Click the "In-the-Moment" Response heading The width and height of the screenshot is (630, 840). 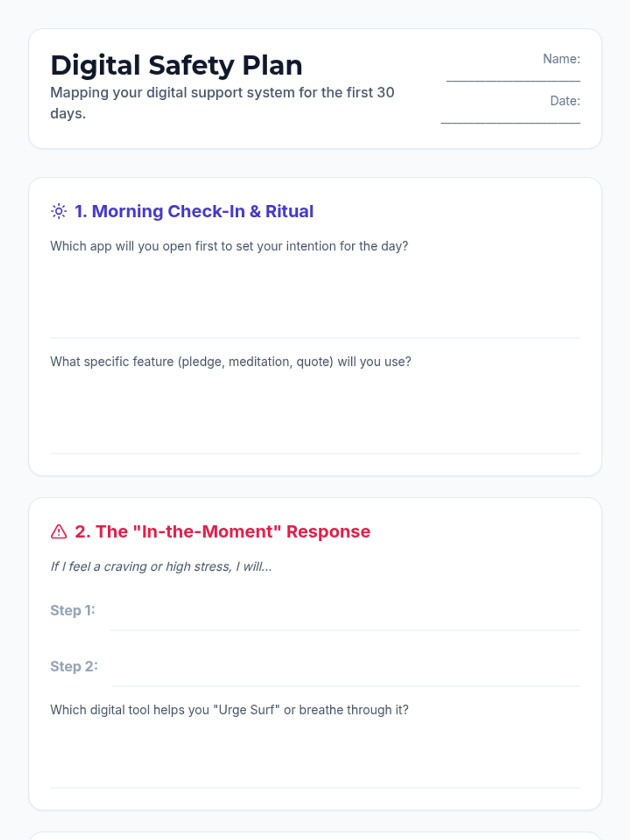point(223,531)
